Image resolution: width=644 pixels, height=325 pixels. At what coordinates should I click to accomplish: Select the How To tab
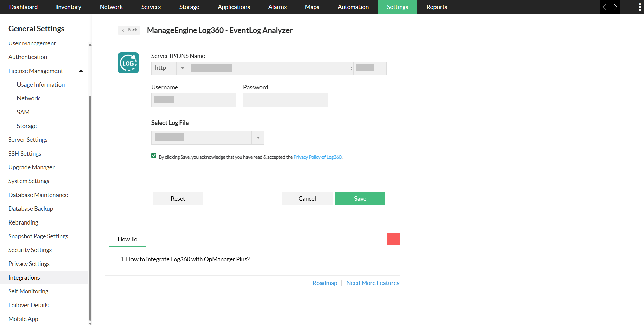[127, 239]
